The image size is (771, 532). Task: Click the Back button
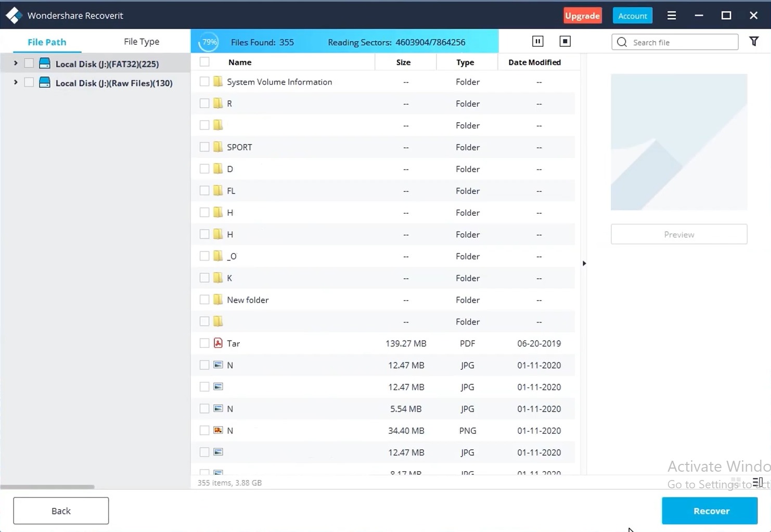[x=61, y=511]
